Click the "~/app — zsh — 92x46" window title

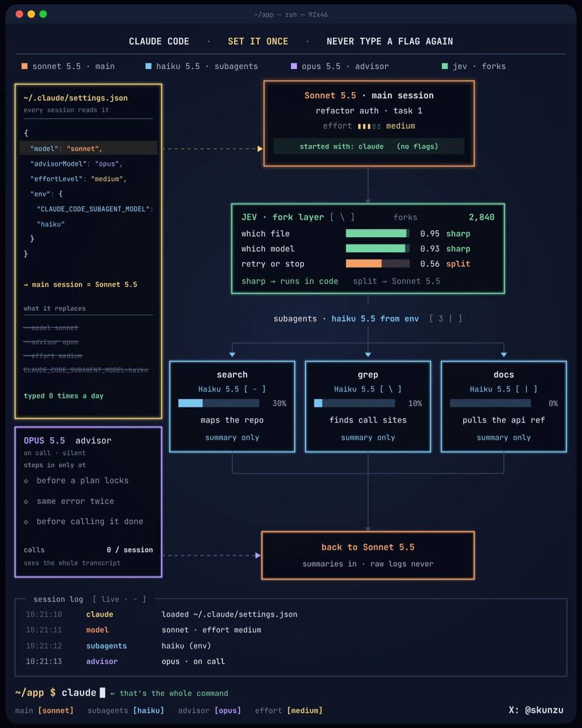click(291, 15)
